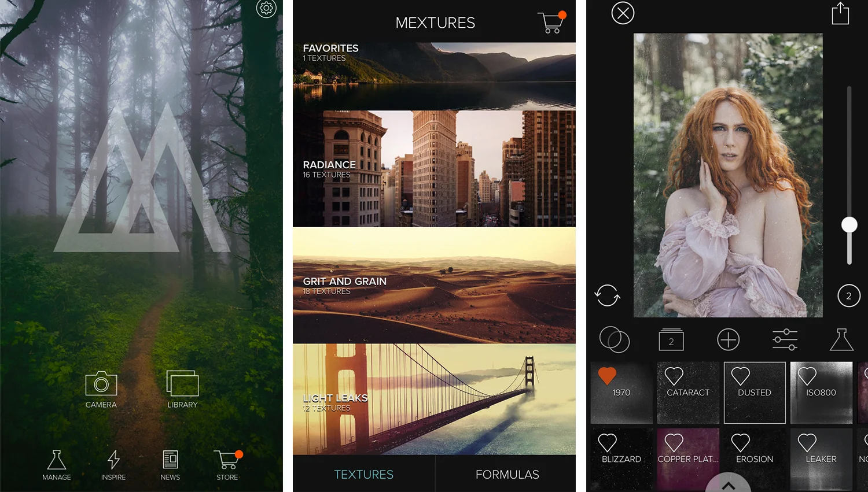This screenshot has height=492, width=868.
Task: Favorite the Erosion texture heart
Action: 741,442
